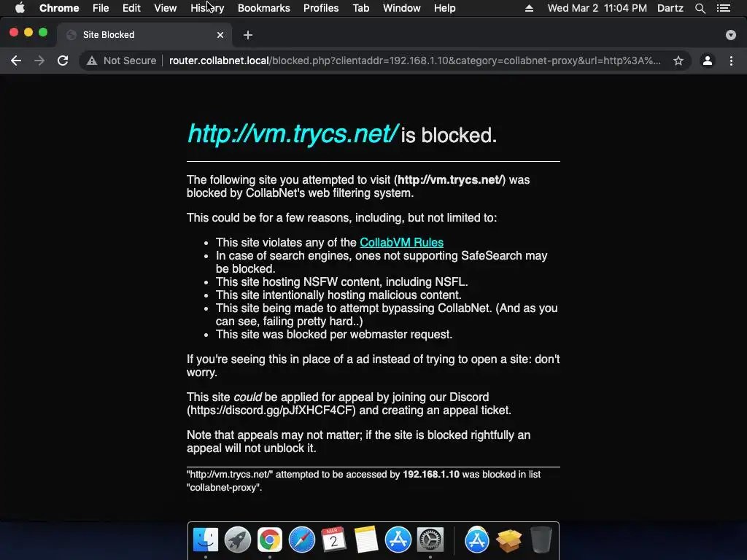Open the File menu

[x=101, y=8]
